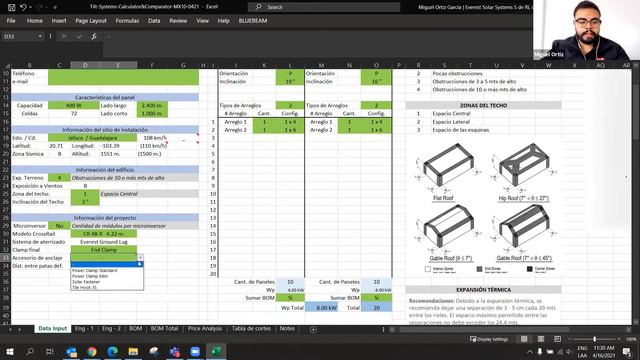640x360 pixels.
Task: Click the zoom slider handle
Action: [595, 339]
